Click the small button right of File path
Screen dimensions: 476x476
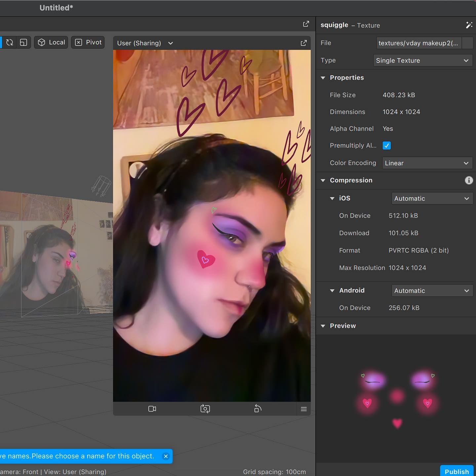point(467,43)
